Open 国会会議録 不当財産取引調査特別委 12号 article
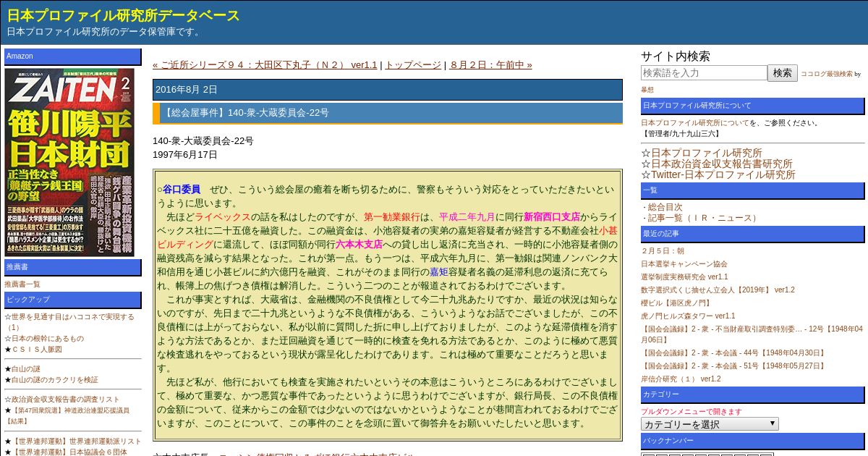This screenshot has height=456, width=868. point(750,334)
